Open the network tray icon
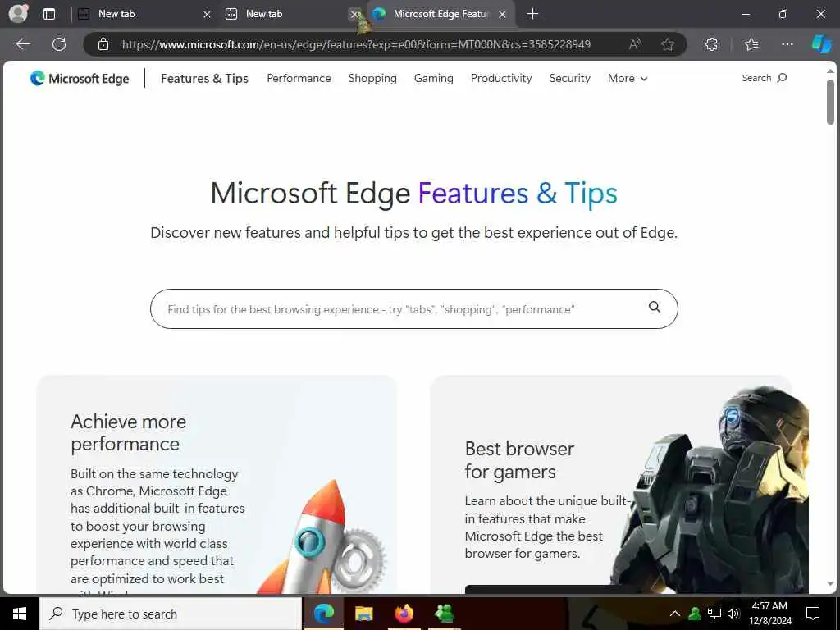 pyautogui.click(x=714, y=614)
